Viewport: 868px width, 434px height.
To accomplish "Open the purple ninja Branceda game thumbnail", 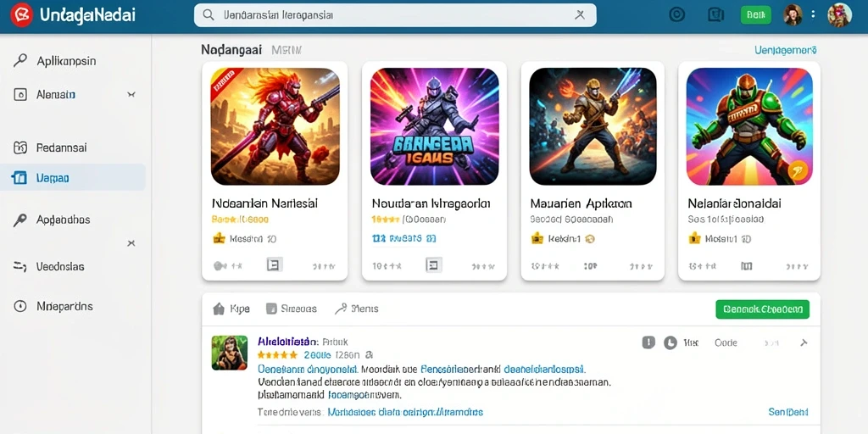I will 435,126.
